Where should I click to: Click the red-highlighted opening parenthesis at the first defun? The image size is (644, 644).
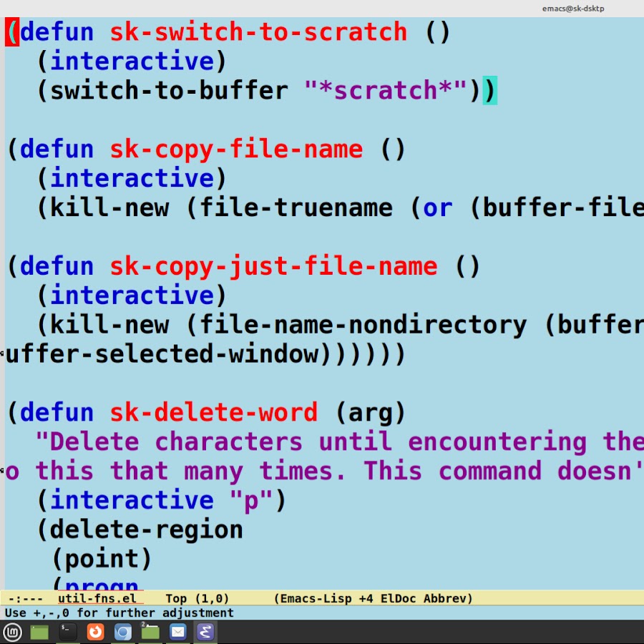tap(12, 32)
